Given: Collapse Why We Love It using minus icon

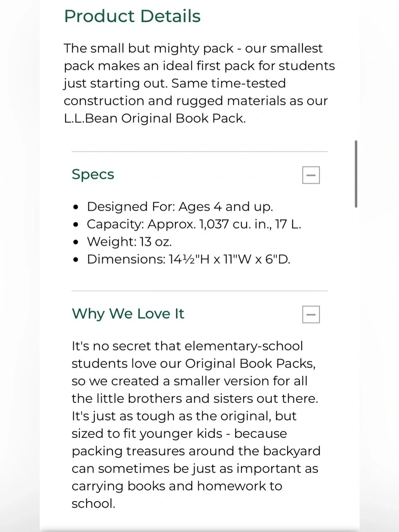Looking at the screenshot, I should (311, 314).
